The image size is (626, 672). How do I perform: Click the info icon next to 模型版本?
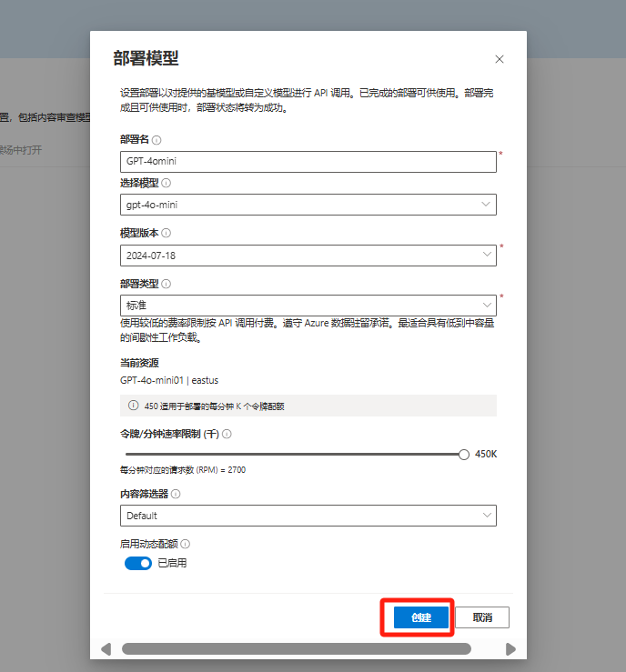pos(166,233)
